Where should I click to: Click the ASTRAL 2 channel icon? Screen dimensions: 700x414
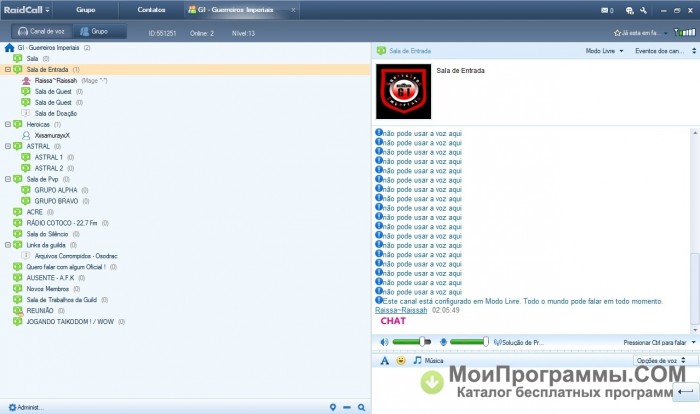pos(26,168)
